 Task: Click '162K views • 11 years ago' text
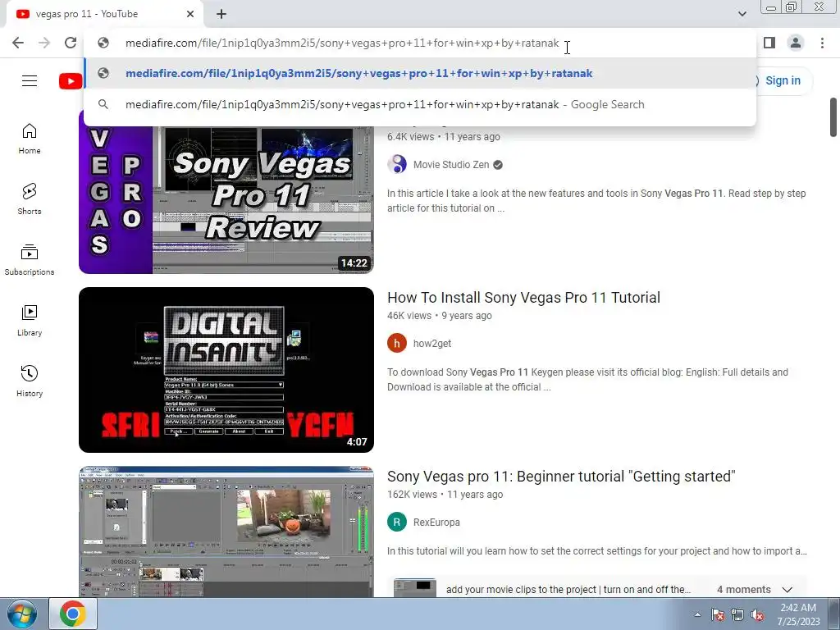[445, 495]
